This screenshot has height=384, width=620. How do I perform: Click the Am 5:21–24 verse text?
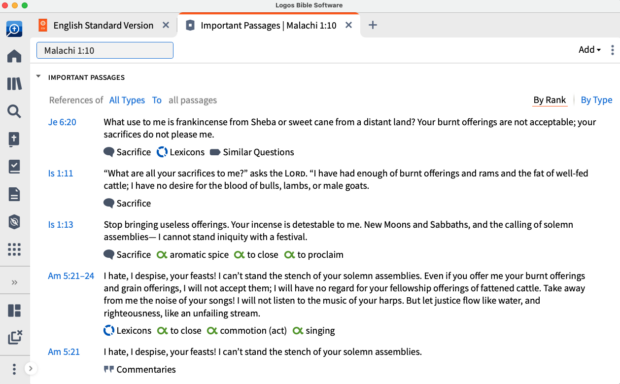(344, 294)
